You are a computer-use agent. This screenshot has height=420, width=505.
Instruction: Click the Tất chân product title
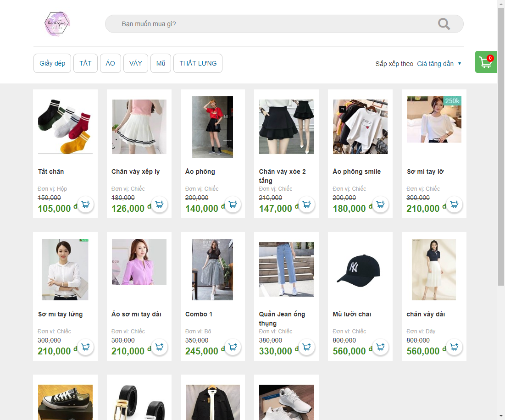click(x=51, y=171)
